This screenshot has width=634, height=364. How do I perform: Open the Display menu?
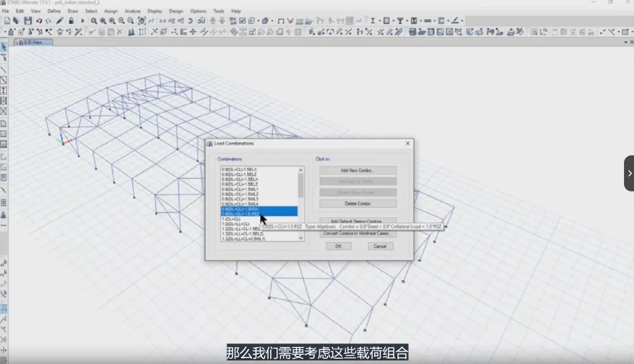(x=154, y=11)
